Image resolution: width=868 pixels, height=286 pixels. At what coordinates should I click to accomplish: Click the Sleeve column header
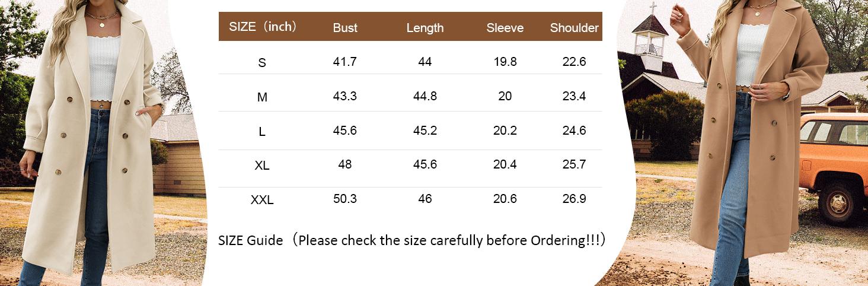point(505,28)
